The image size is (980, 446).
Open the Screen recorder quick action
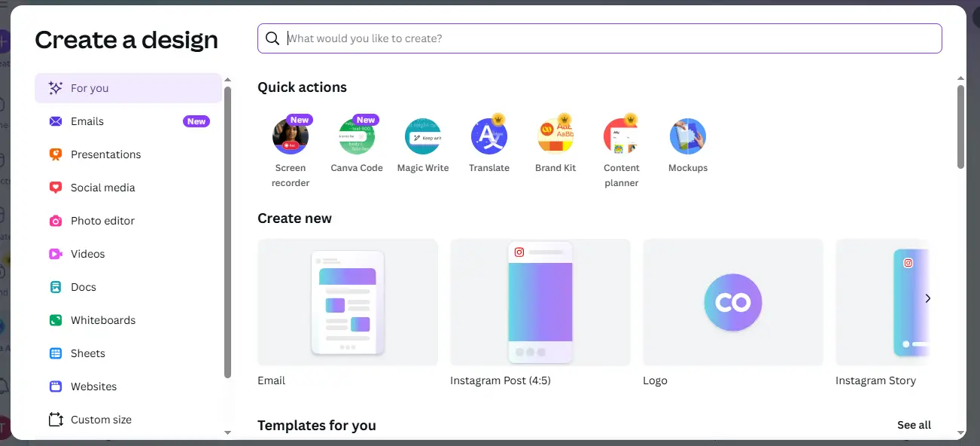(x=291, y=137)
